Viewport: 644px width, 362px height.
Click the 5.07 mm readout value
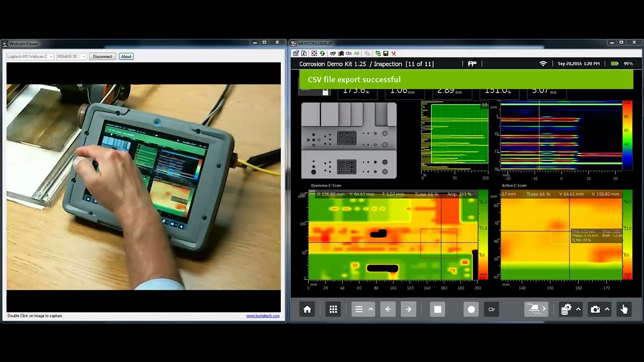(543, 91)
